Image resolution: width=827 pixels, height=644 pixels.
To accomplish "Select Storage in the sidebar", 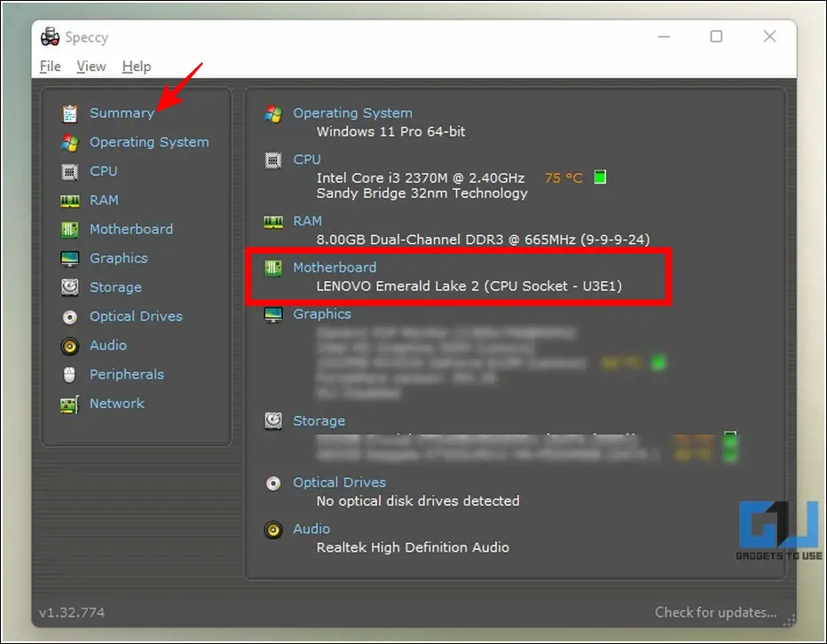I will (x=115, y=287).
